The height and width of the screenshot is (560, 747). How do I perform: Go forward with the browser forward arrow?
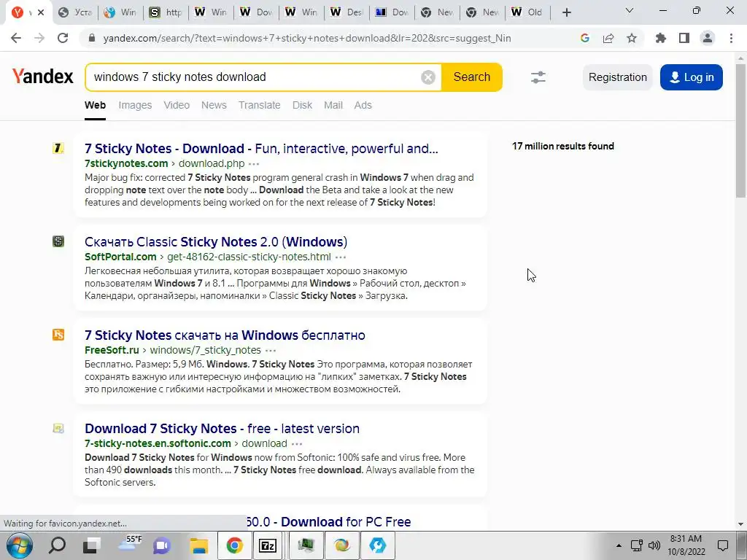click(39, 38)
